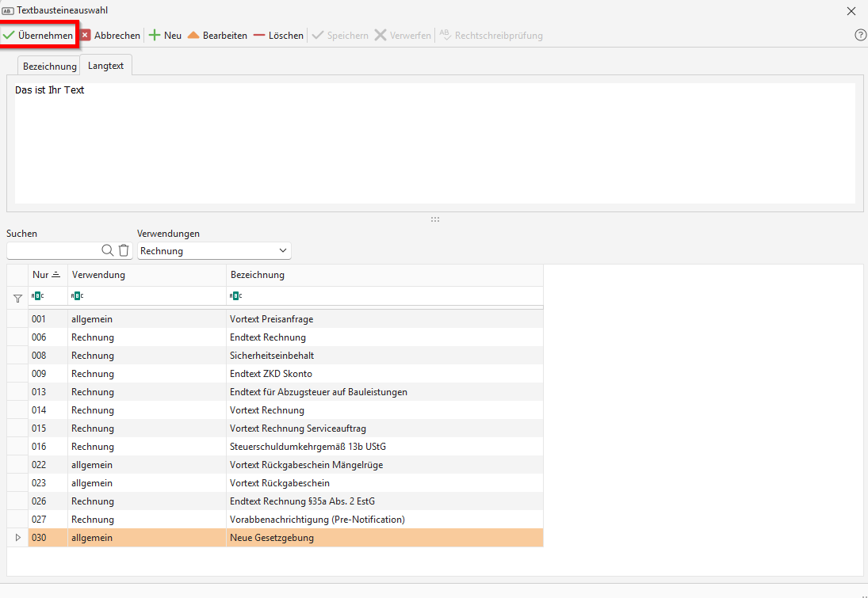The image size is (868, 598).
Task: Click the Übernehmen button
Action: pos(38,36)
